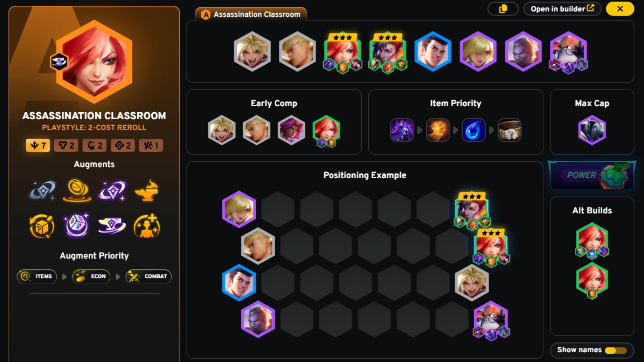Click the dice augment icon
Screen dimensions: 644x362
77,225
